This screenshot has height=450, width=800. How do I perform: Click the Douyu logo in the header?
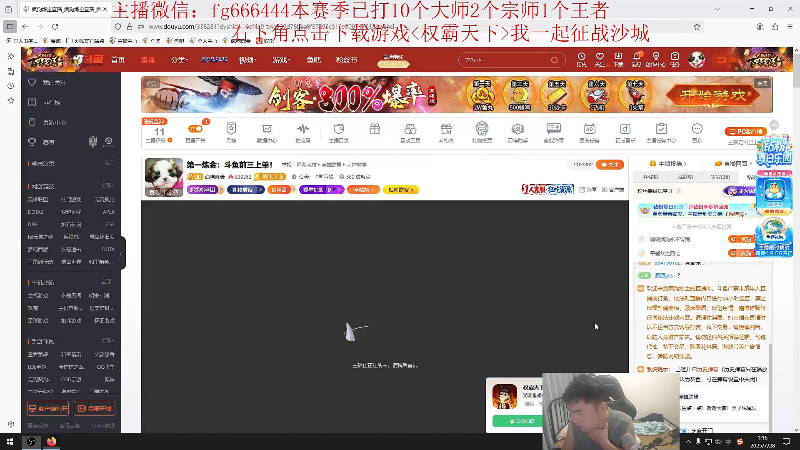click(88, 60)
